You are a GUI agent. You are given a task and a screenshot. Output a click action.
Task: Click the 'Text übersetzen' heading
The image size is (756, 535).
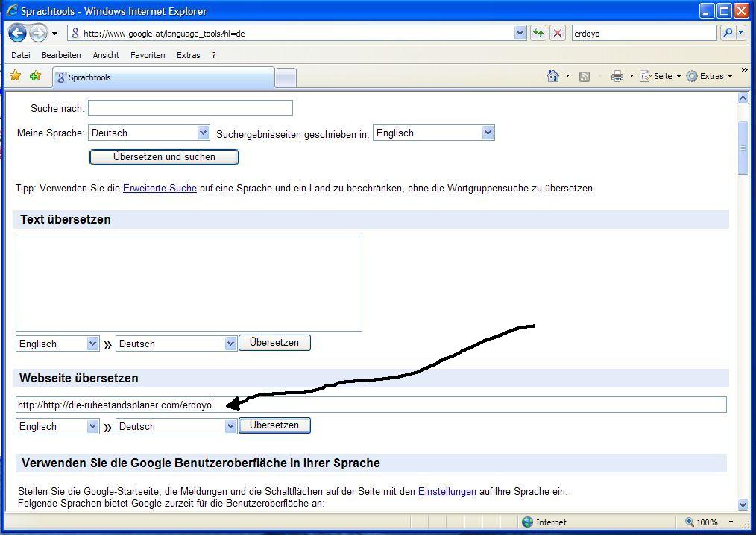pos(66,219)
